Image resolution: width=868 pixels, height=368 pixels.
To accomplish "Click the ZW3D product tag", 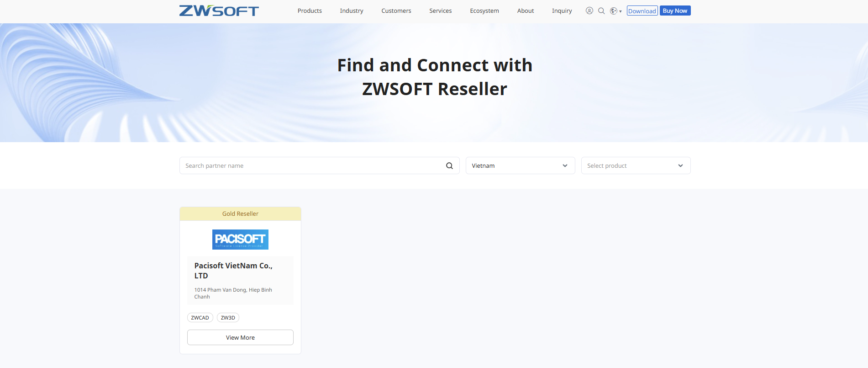I will pyautogui.click(x=228, y=318).
